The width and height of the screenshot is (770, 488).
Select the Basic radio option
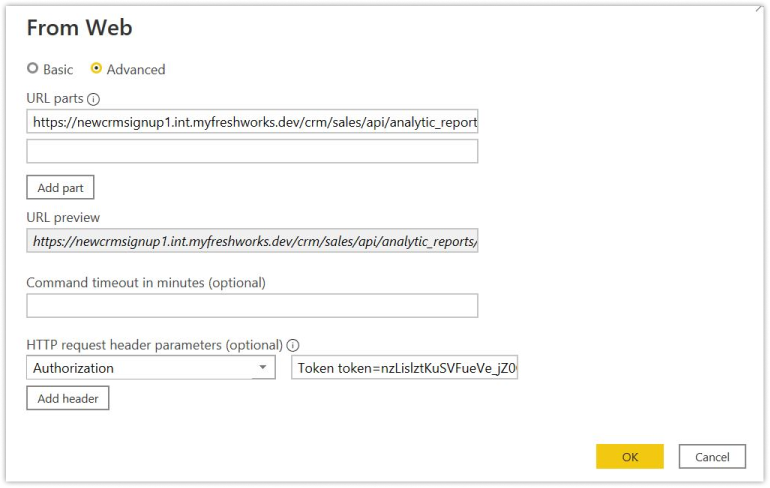click(32, 68)
